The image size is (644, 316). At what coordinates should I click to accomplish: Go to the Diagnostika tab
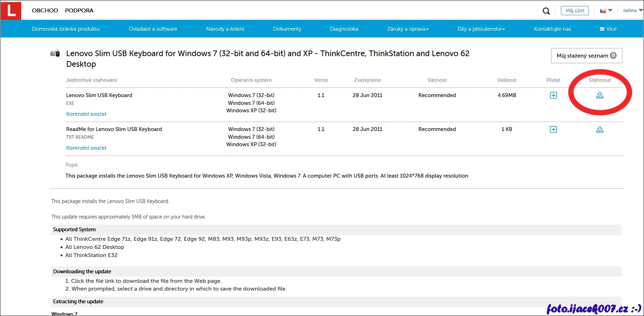(344, 29)
